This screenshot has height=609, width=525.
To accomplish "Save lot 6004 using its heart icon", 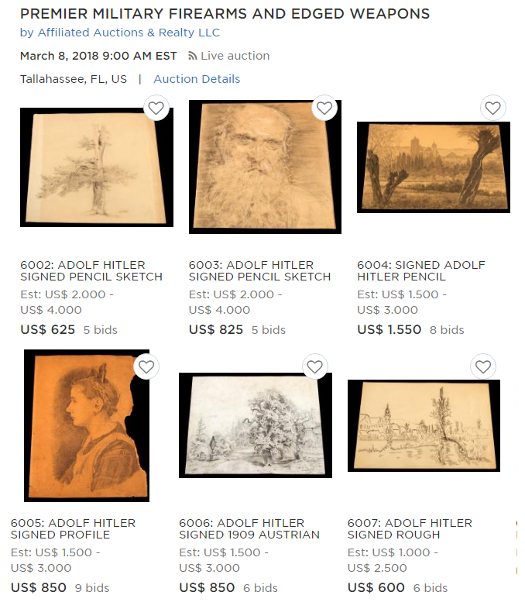I will tap(493, 108).
